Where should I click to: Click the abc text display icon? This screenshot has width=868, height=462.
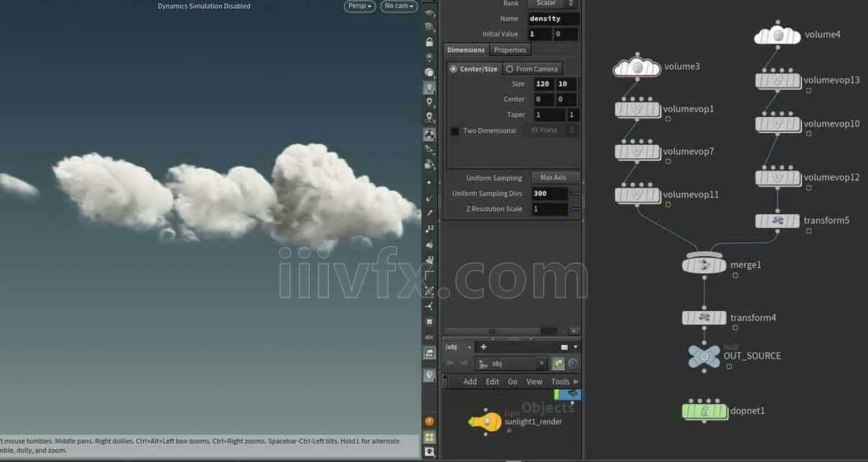click(x=429, y=337)
